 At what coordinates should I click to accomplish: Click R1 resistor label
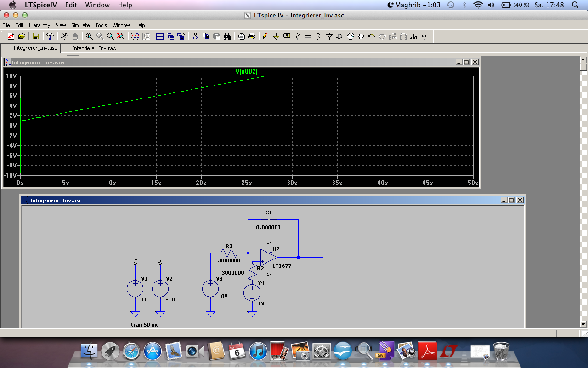pos(229,246)
